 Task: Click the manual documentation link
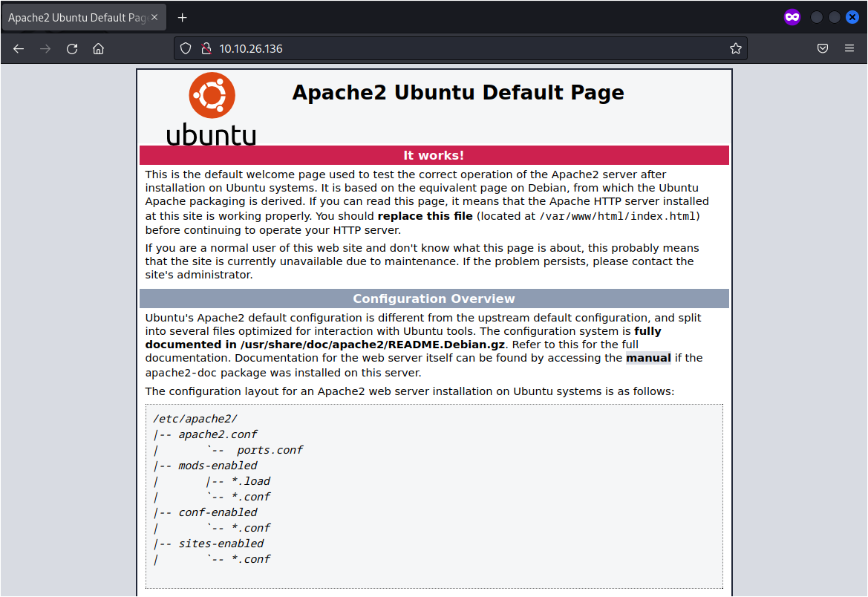pos(648,357)
